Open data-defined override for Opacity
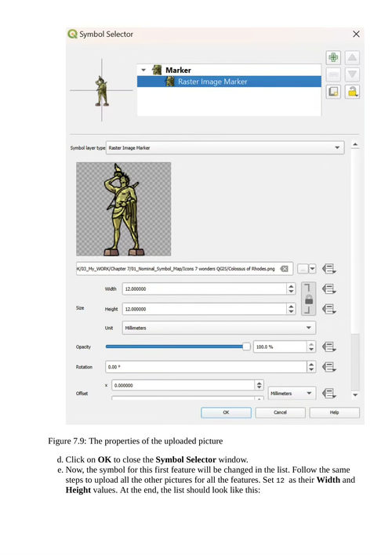Screen dimensions: 392x555 click(328, 346)
